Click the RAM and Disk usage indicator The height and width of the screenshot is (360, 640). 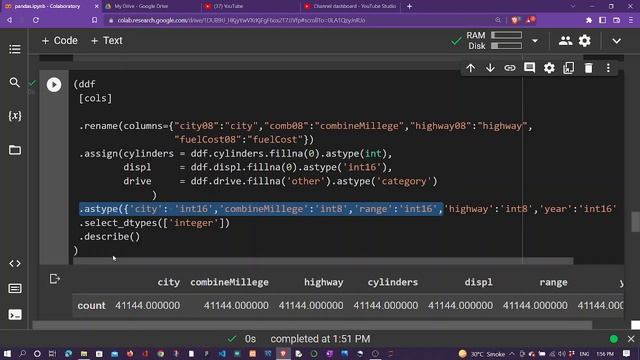pos(494,41)
